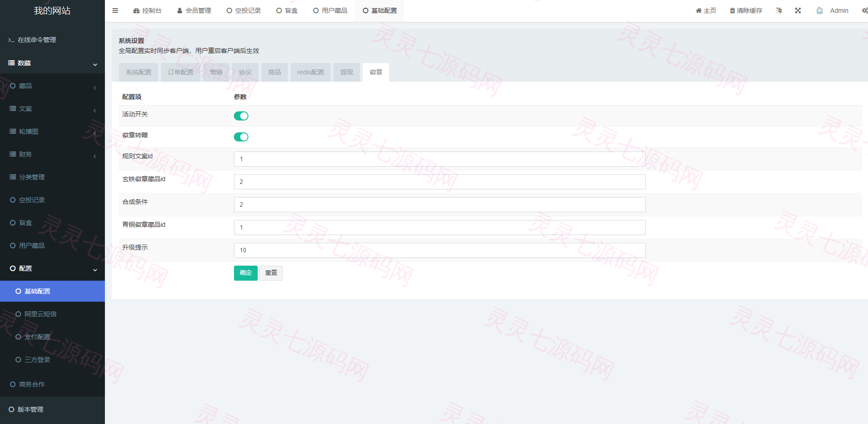Screen dimensions: 868x424
Task: Open the 控制台 dashboard tab
Action: click(x=147, y=10)
